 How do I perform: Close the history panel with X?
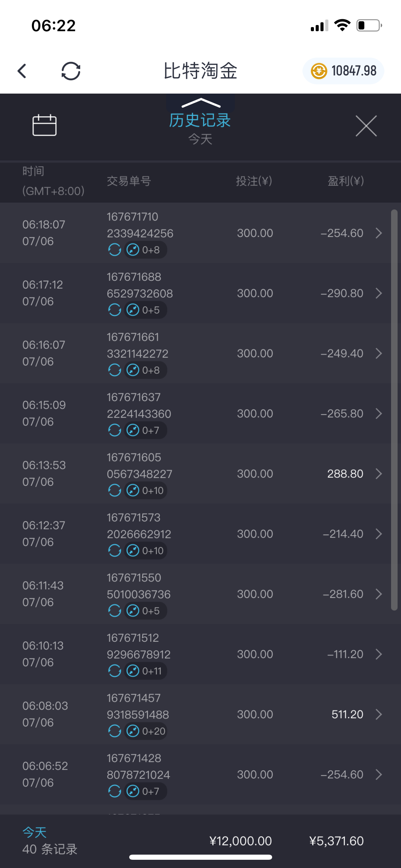coord(366,126)
